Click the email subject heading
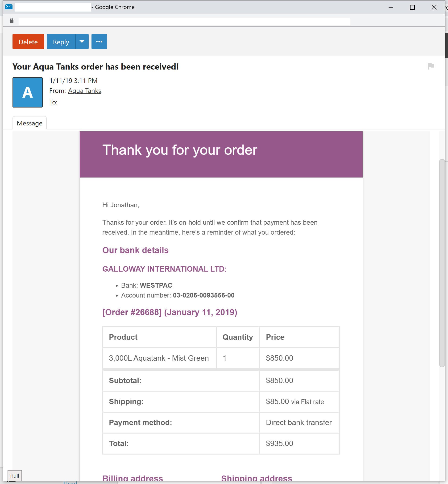448x484 pixels. 95,67
